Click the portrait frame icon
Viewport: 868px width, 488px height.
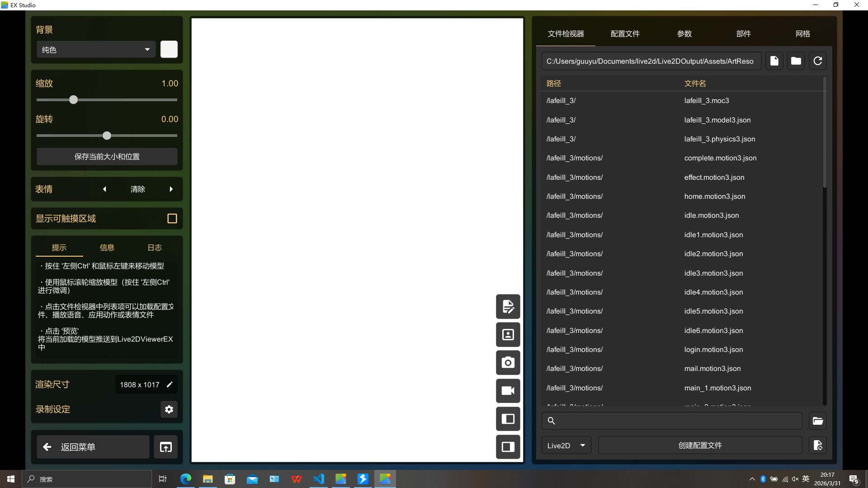click(x=508, y=335)
